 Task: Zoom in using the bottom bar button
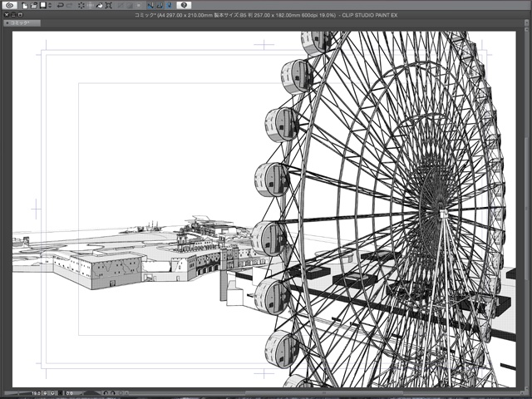pyautogui.click(x=52, y=393)
